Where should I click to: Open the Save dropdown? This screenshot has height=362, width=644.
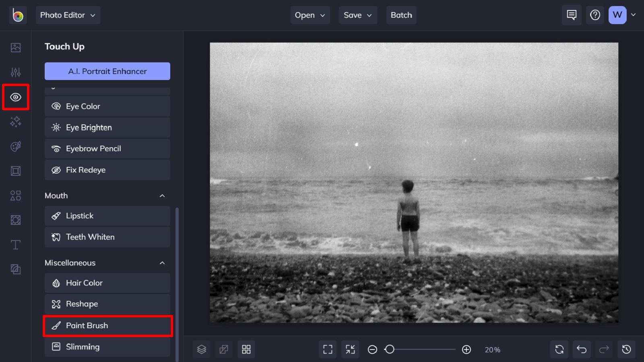(357, 15)
